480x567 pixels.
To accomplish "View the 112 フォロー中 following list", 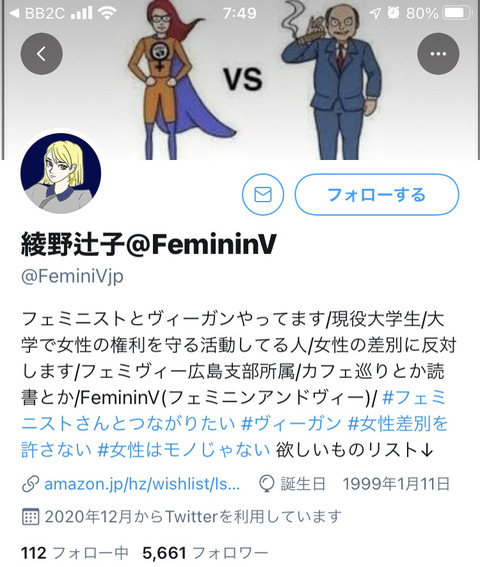I will point(75,553).
